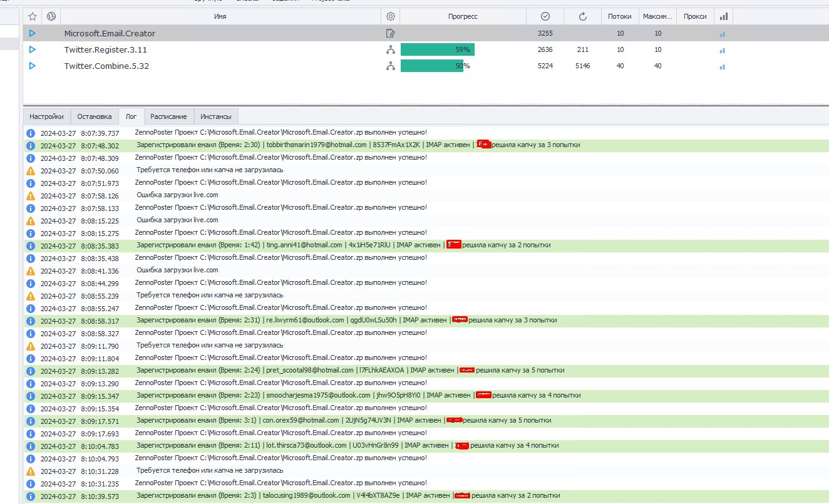
Task: Select the Twitter.Combine.5.32 project name
Action: click(x=106, y=66)
